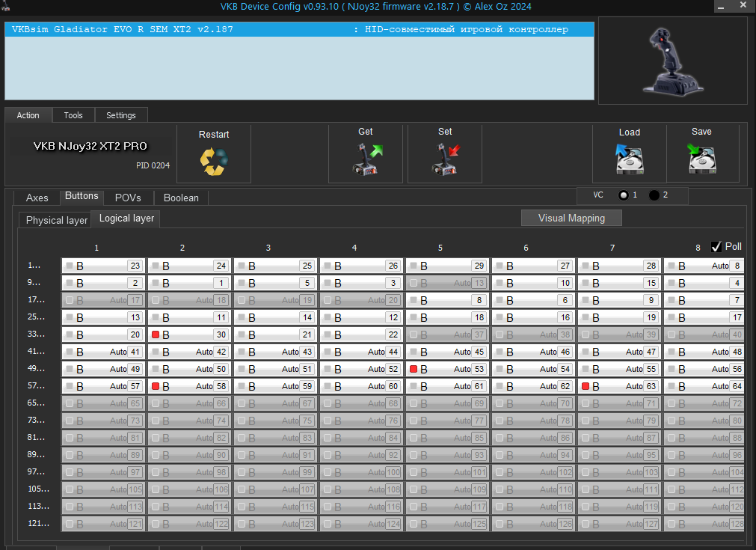Select the Logical layer tab
The image size is (756, 550).
tap(126, 219)
